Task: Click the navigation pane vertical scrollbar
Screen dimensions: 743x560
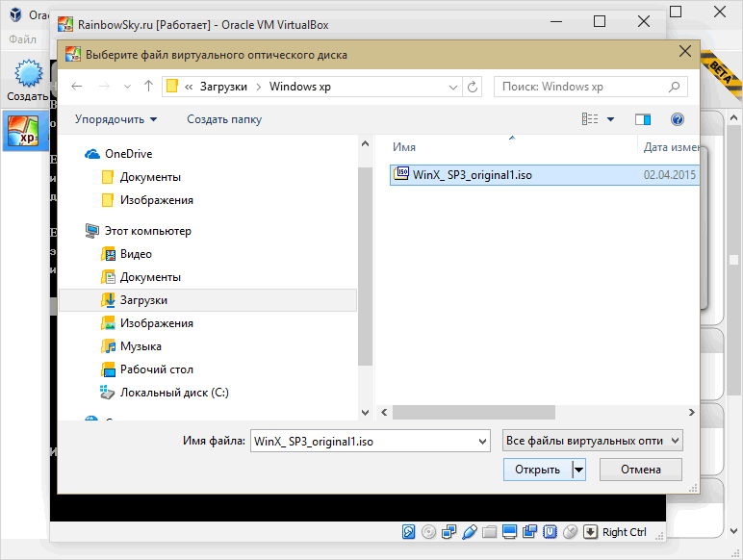Action: click(365, 267)
